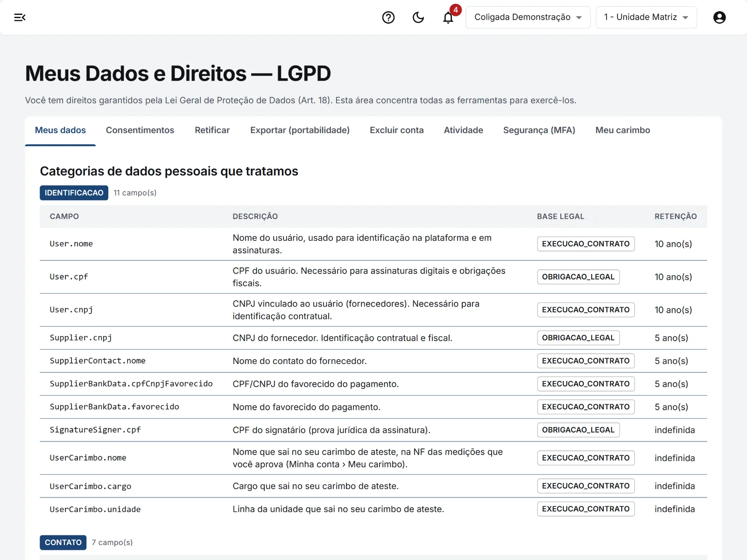The image size is (747, 560).
Task: Click EXECUCAO_CONTRATO badge in UserCarimbo.cargo row
Action: coord(586,486)
